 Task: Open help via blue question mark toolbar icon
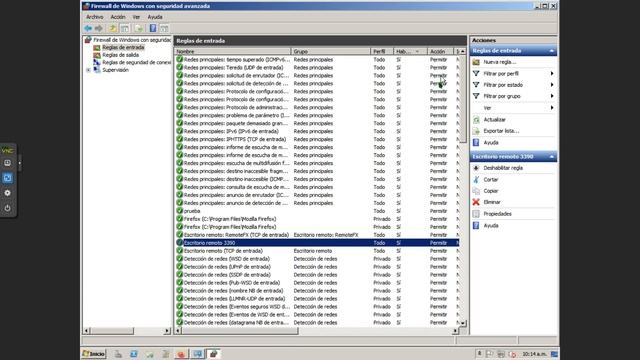click(x=153, y=28)
